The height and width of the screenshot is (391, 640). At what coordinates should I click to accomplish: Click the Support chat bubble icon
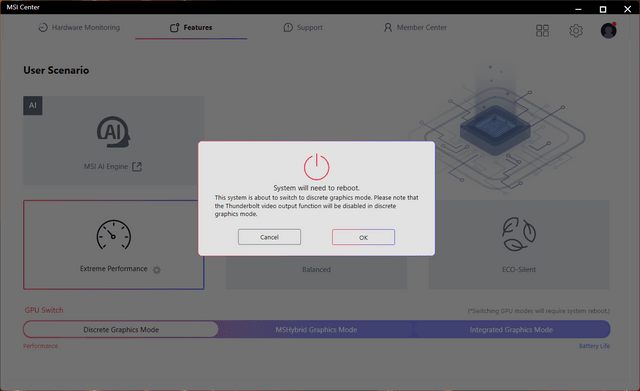pos(288,27)
